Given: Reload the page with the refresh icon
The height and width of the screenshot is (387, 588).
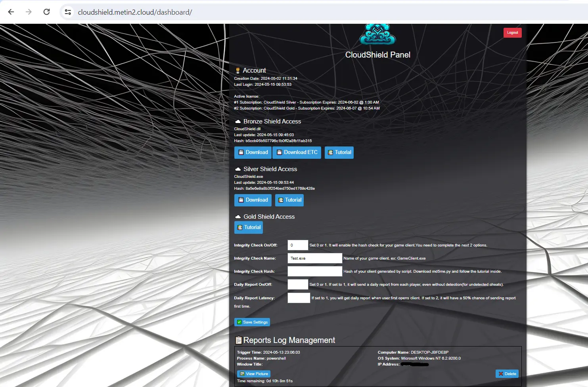Looking at the screenshot, I should point(46,12).
